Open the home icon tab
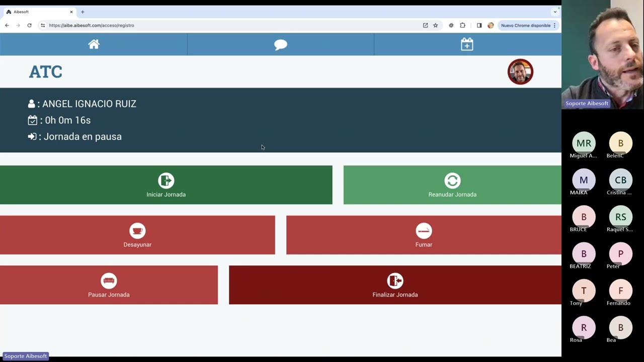This screenshot has width=644, height=362. tap(94, 44)
